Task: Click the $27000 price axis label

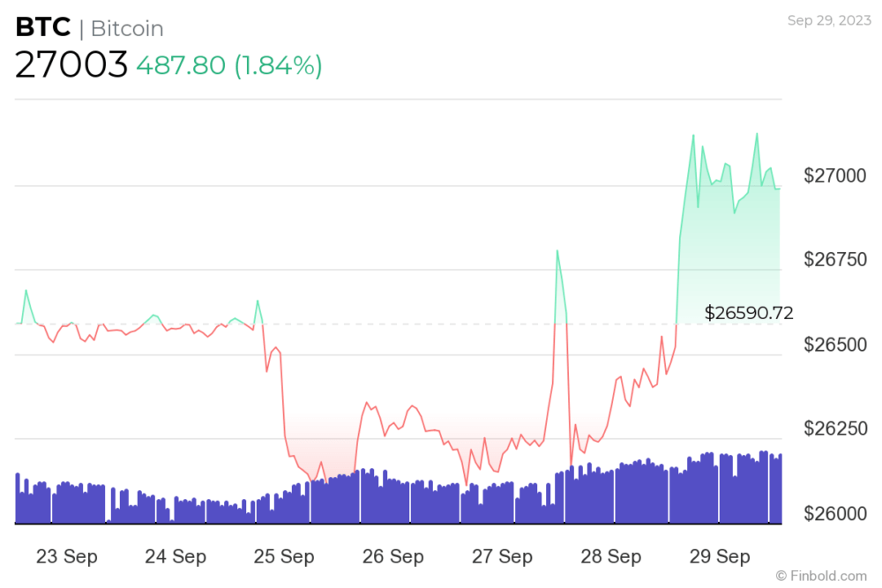Action: pos(834,176)
